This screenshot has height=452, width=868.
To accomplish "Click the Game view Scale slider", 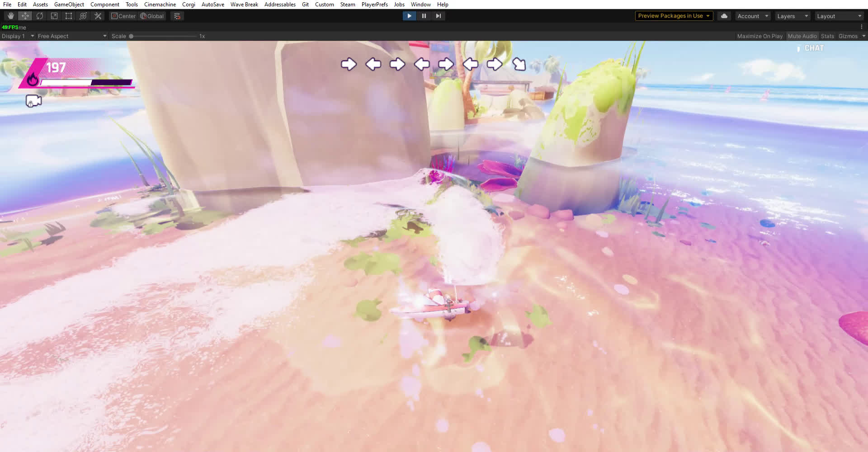I will (163, 36).
